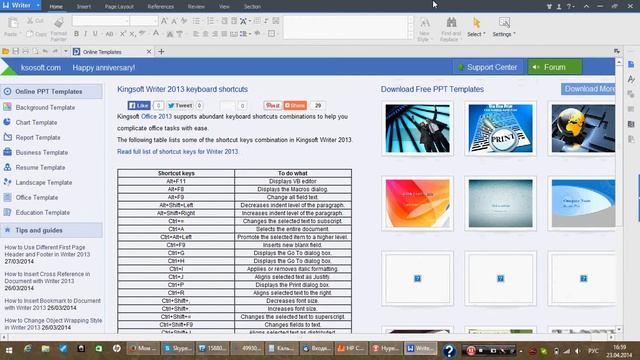Click the bullets list icon
This screenshot has height=360, width=640.
coord(196,21)
